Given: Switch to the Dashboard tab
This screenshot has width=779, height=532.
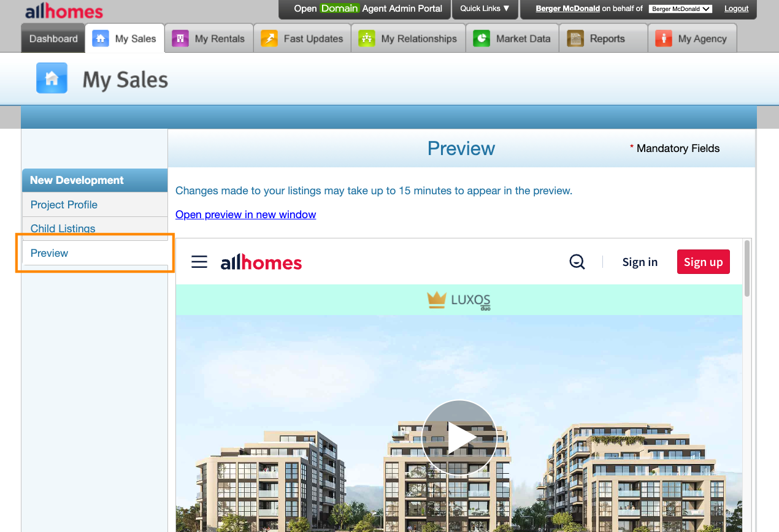Looking at the screenshot, I should coord(53,39).
